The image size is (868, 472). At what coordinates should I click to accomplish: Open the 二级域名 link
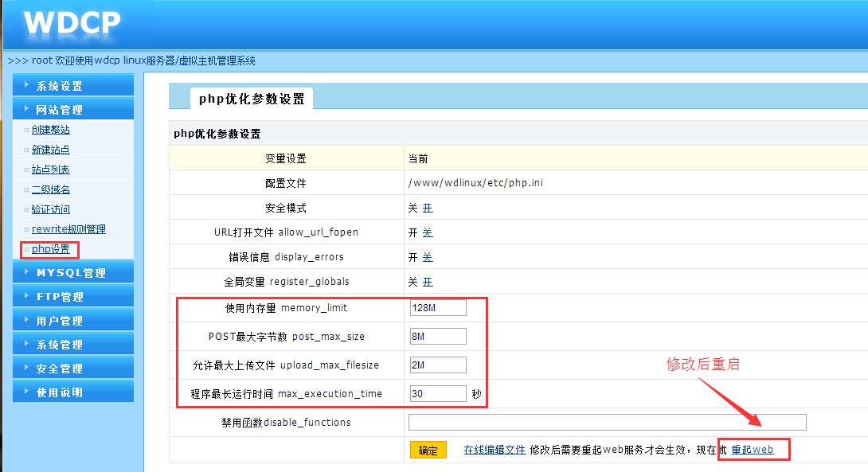(50, 189)
